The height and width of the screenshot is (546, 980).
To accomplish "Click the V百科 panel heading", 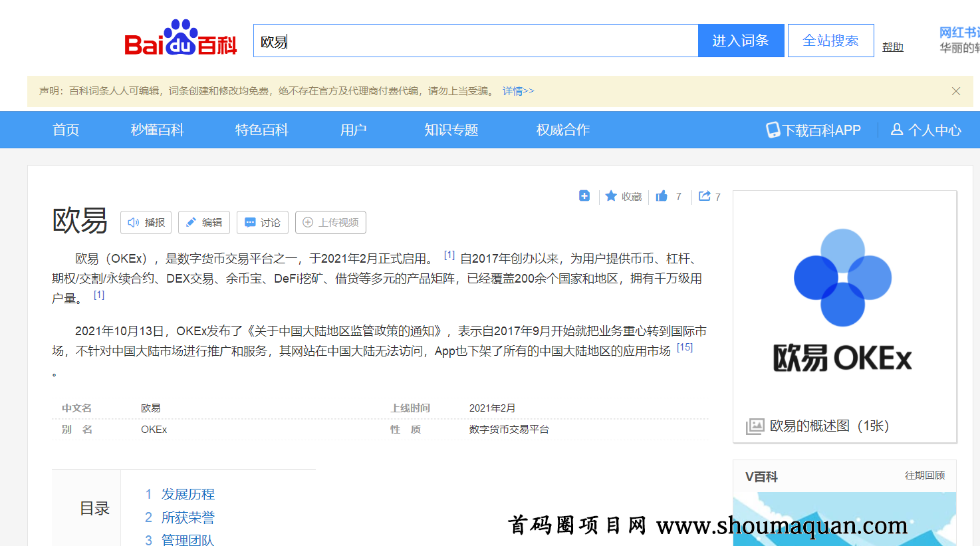I will (x=761, y=476).
